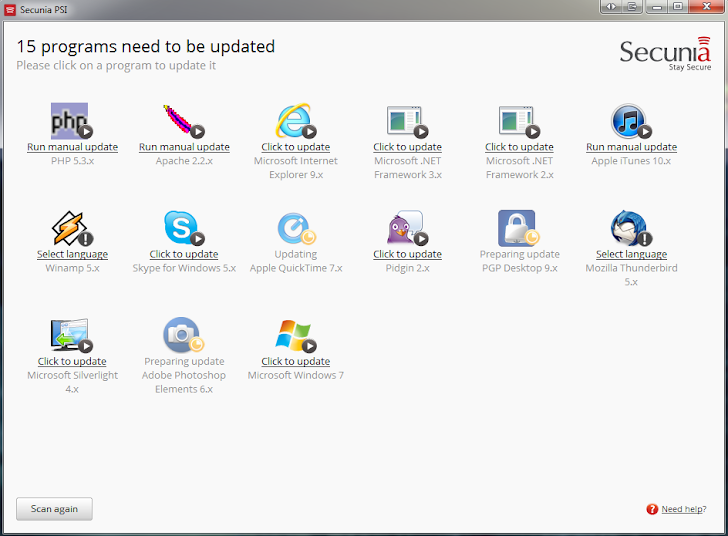Click the Apple QuickTime 7.x icon
The width and height of the screenshot is (728, 536).
[x=294, y=228]
